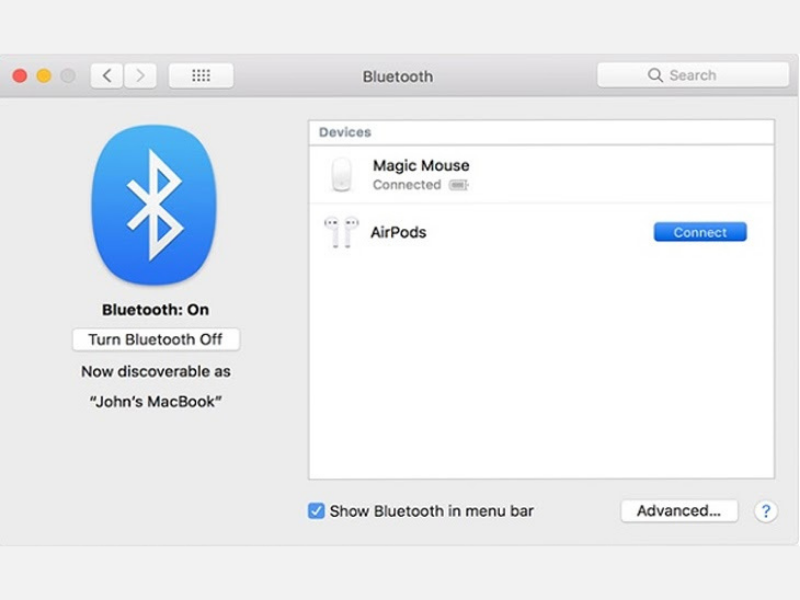Click the 'Now discoverable as' text
The height and width of the screenshot is (600, 800).
coord(156,371)
